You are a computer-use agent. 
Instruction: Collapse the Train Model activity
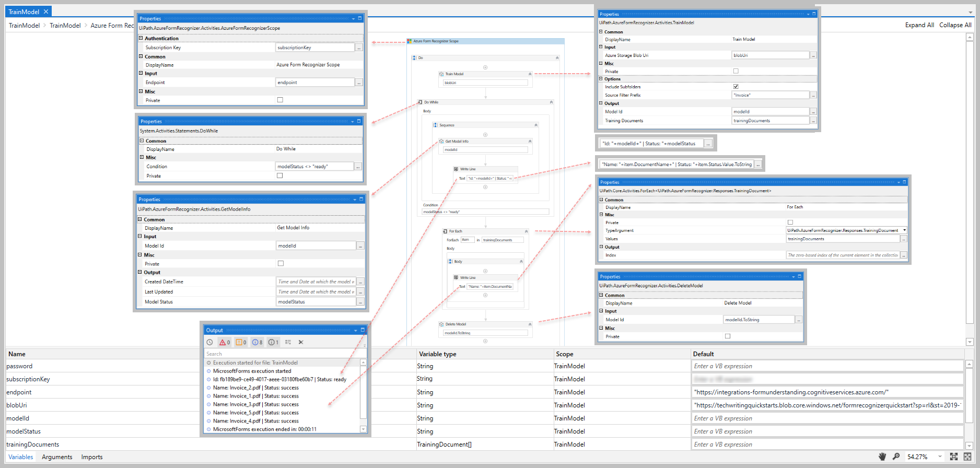530,74
